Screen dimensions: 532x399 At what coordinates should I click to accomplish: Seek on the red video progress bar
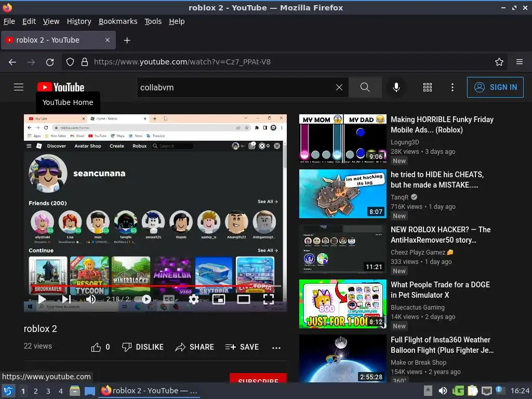tap(155, 286)
